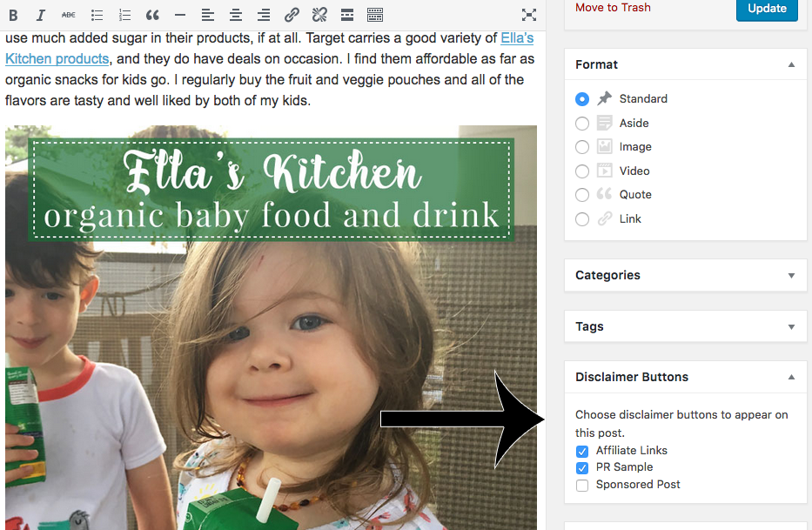Viewport: 812px width, 530px height.
Task: Align text center
Action: [236, 15]
